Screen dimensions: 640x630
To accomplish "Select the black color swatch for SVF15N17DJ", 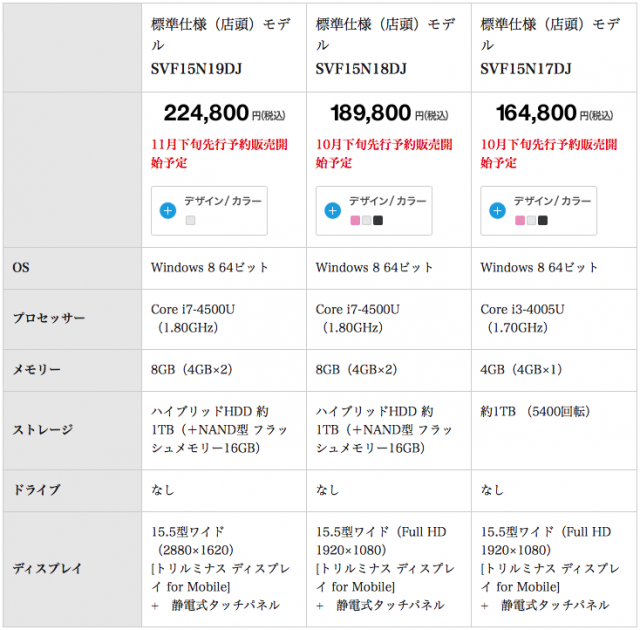I will [x=542, y=221].
